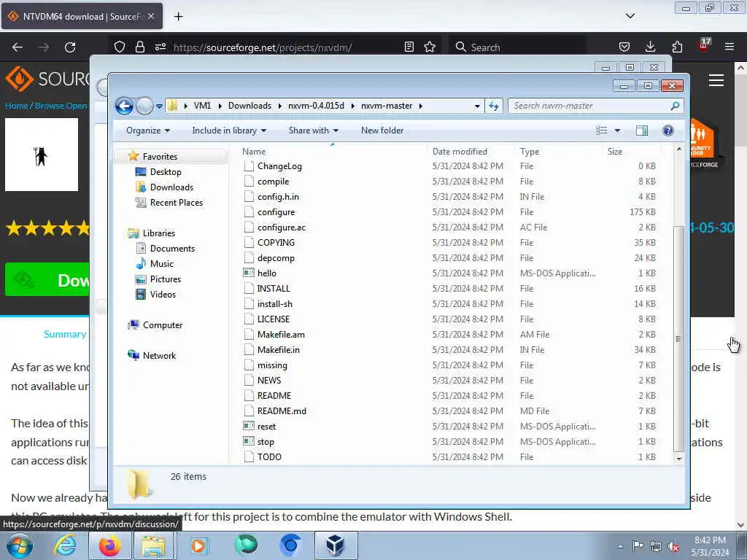Viewport: 747px width, 560px height.
Task: Launch Internet Explorer from taskbar
Action: 65,545
